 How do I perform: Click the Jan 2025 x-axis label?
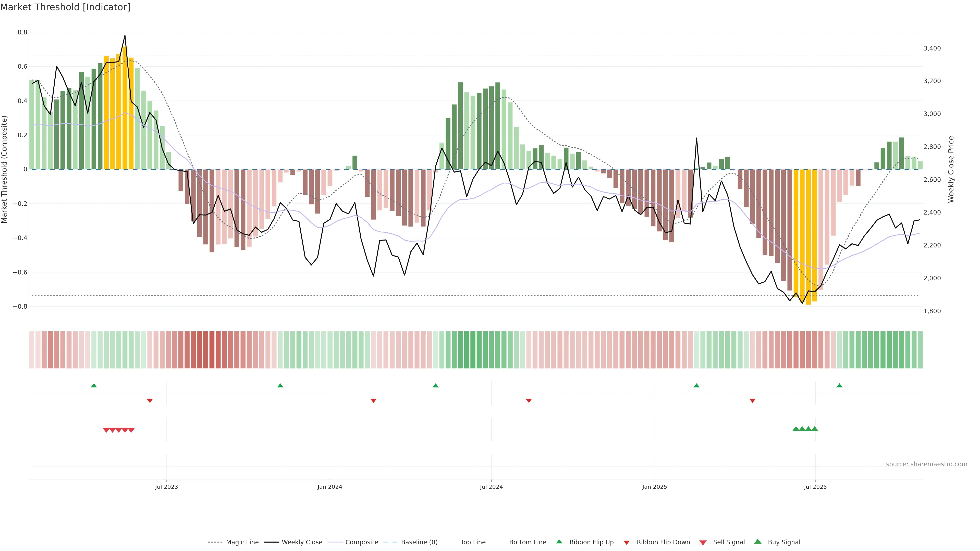[x=654, y=487]
